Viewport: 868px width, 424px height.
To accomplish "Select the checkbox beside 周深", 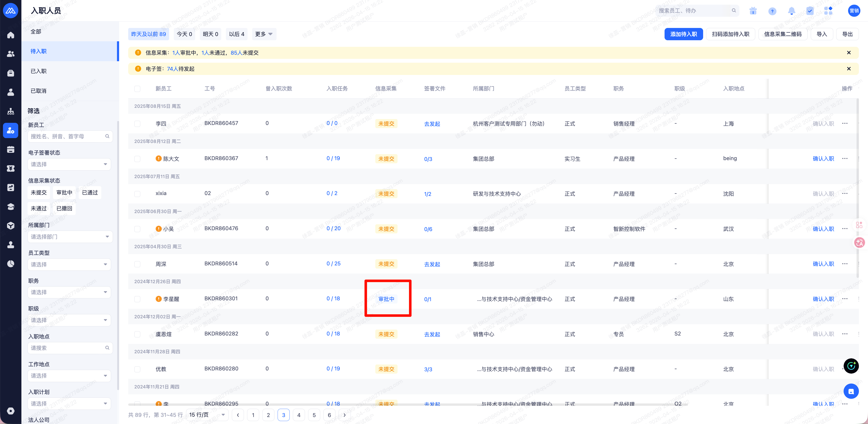I will pos(137,264).
